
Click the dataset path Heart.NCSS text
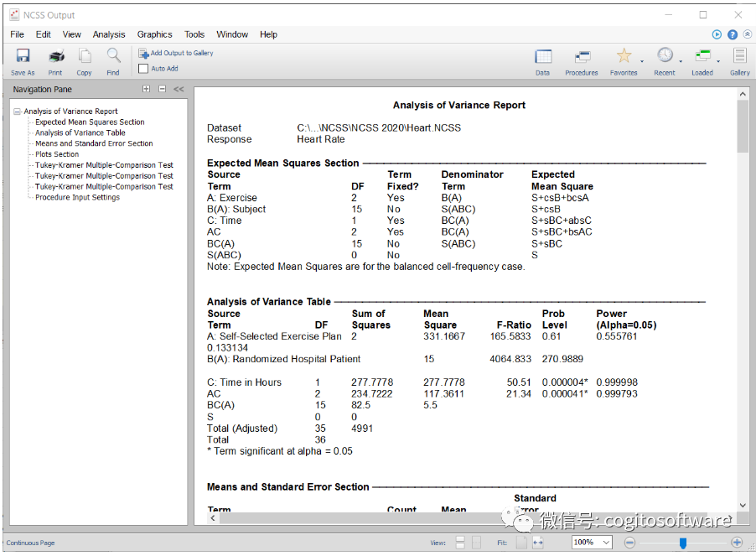coord(379,127)
